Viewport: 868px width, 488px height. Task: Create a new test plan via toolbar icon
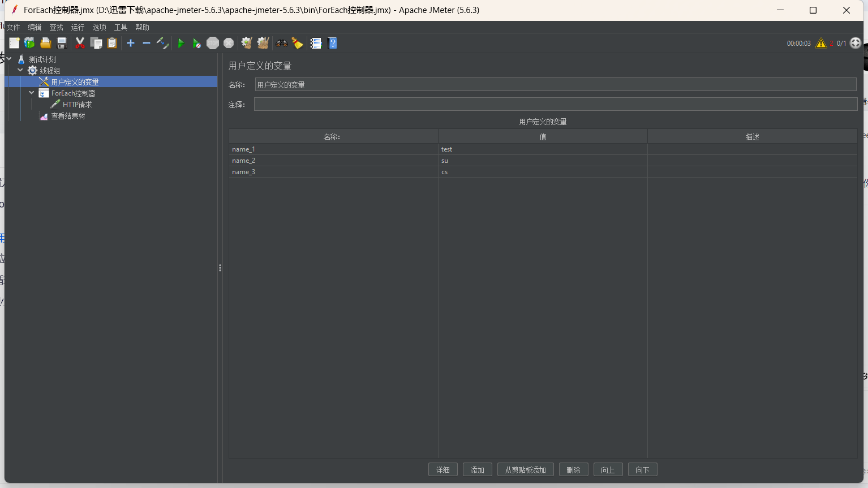14,43
